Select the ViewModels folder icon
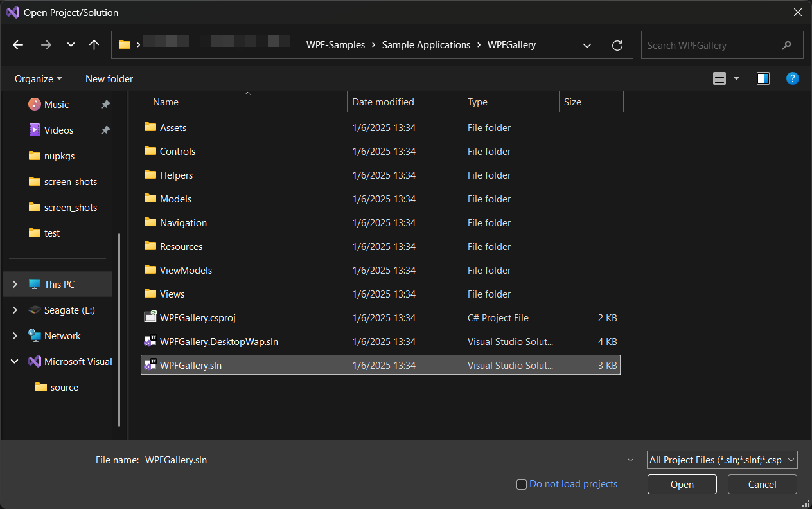Screen dimensions: 812x509 click(150, 270)
